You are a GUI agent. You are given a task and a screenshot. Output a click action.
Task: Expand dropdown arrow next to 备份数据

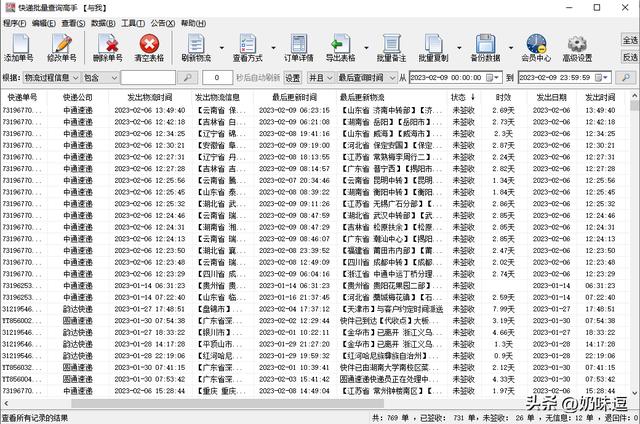pos(511,48)
